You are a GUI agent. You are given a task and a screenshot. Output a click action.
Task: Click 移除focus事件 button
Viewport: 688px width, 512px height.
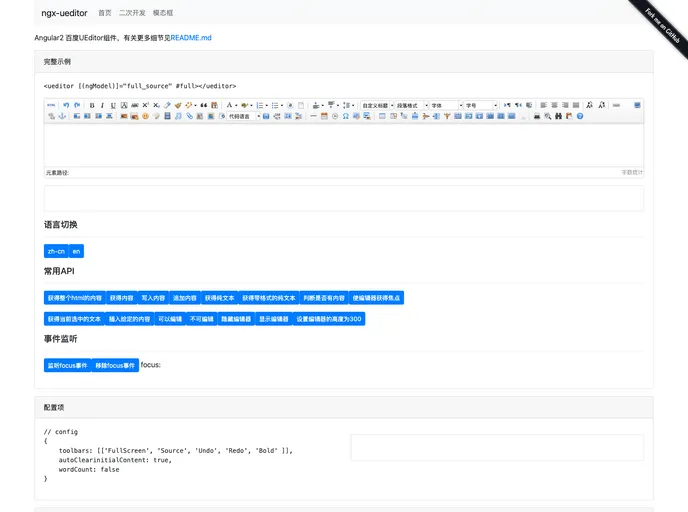(x=115, y=365)
